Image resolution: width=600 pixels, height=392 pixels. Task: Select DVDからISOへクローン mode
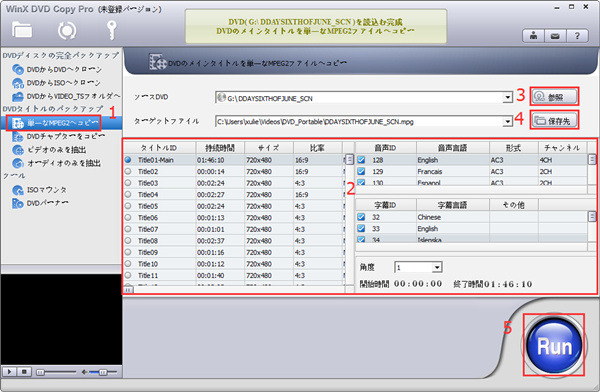(57, 83)
